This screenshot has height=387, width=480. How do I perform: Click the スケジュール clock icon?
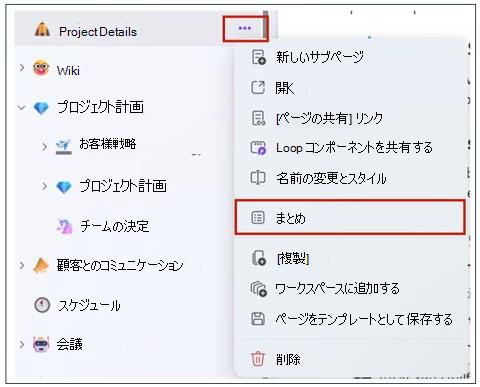(42, 305)
